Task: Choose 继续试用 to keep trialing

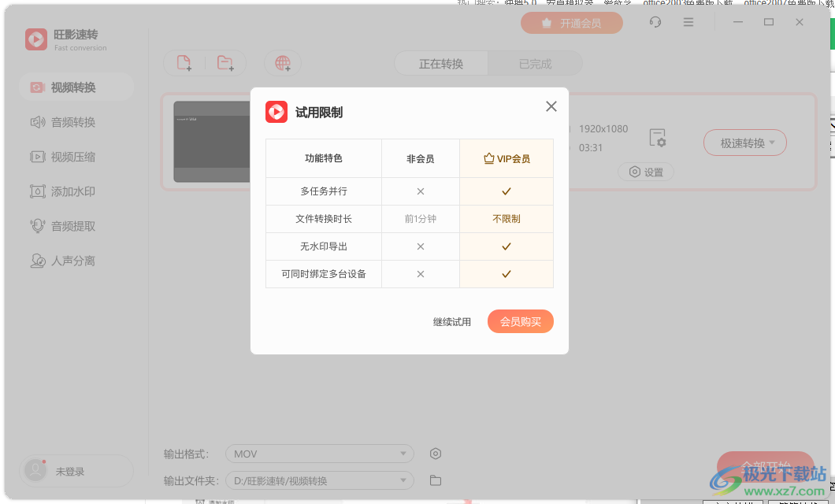Action: pyautogui.click(x=452, y=321)
